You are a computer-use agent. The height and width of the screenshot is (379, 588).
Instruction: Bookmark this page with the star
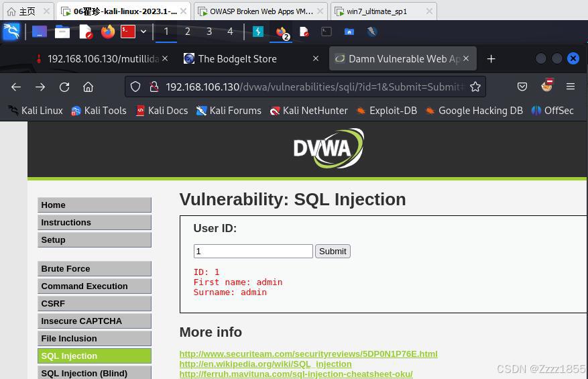pos(475,87)
